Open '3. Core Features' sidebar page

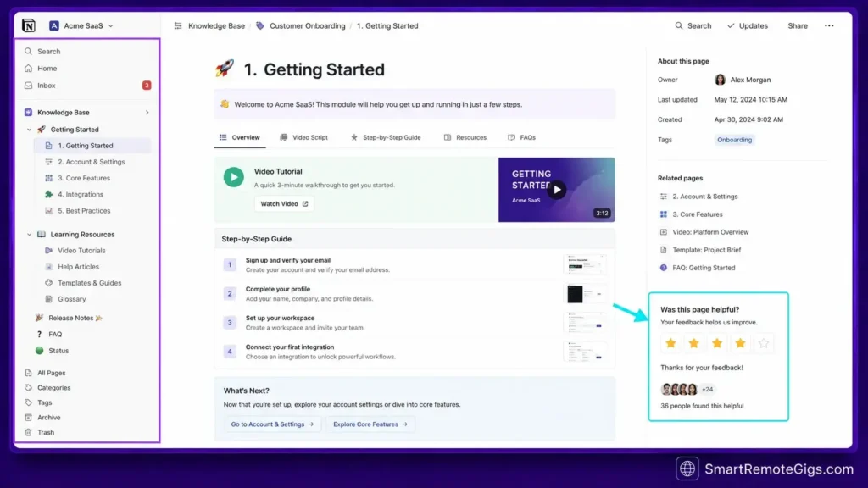point(84,178)
